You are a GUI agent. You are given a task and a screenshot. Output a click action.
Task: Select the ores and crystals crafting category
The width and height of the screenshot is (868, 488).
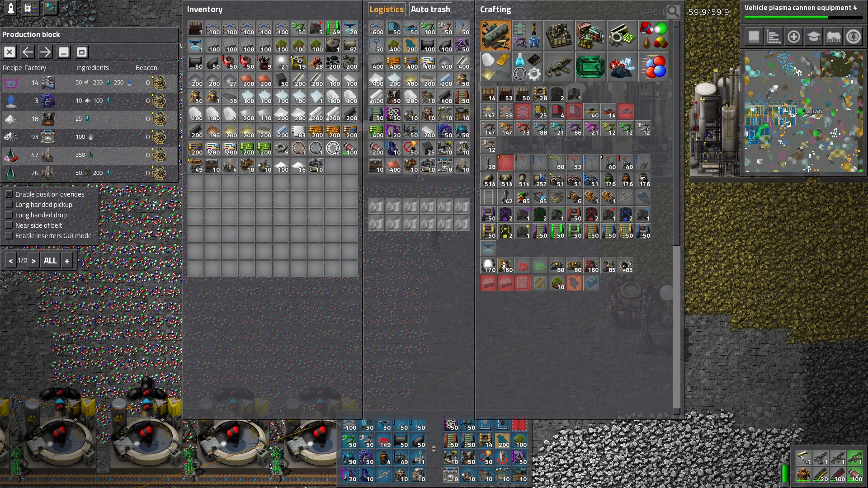pyautogui.click(x=623, y=67)
